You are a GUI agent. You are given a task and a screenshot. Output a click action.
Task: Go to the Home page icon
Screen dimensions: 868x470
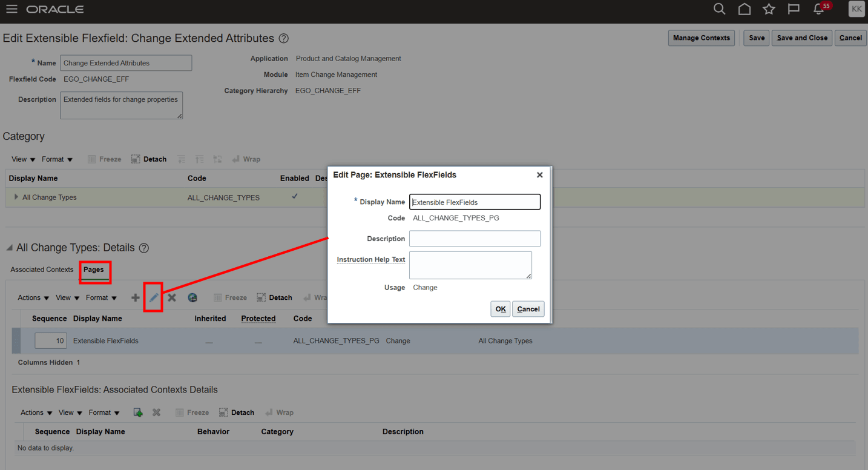coord(745,9)
